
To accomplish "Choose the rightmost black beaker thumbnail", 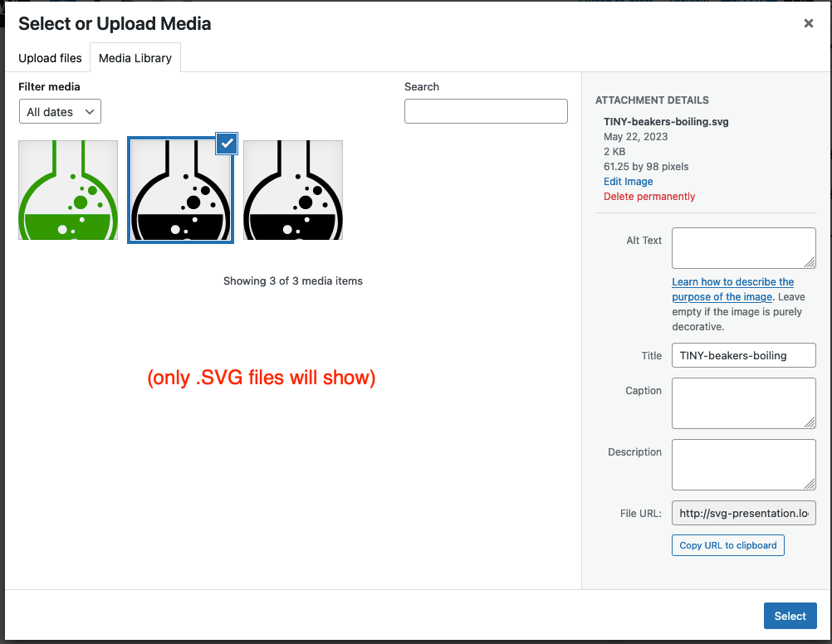I will [293, 190].
